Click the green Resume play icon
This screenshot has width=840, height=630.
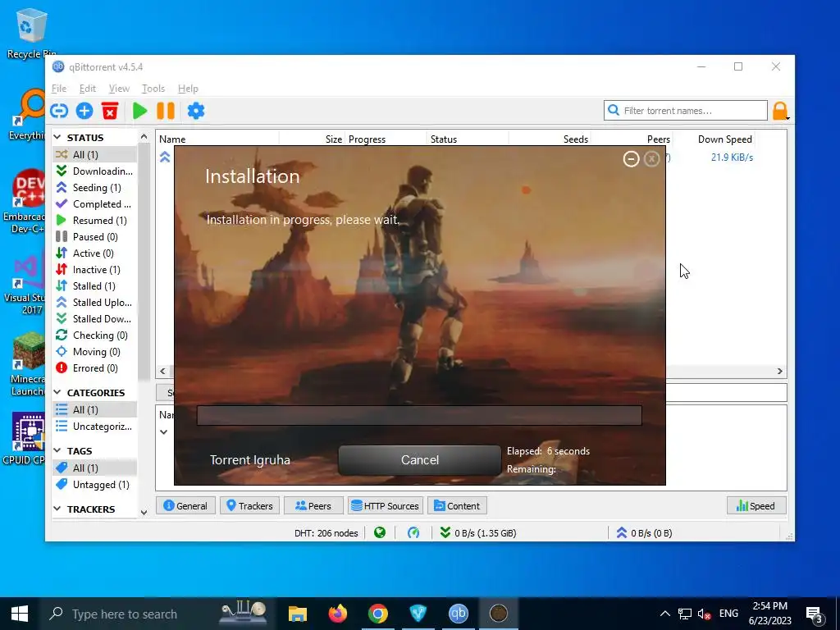tap(139, 111)
